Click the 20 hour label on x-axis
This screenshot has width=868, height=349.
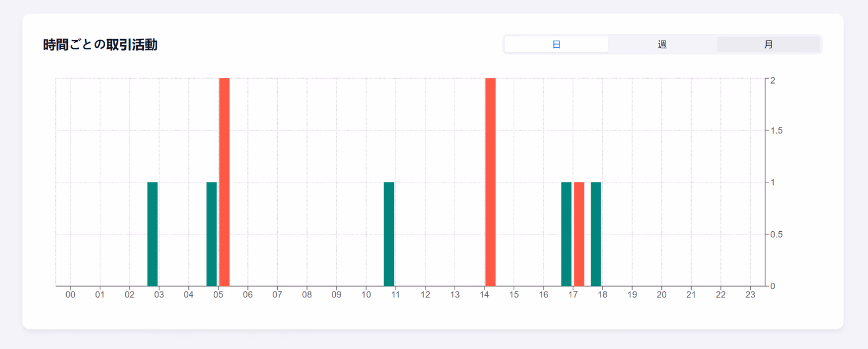coord(661,295)
